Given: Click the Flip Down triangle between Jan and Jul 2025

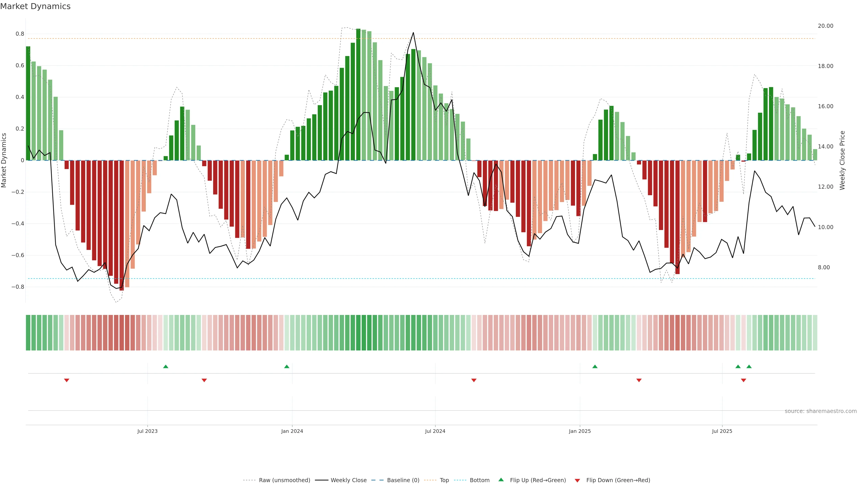Looking at the screenshot, I should click(x=639, y=380).
